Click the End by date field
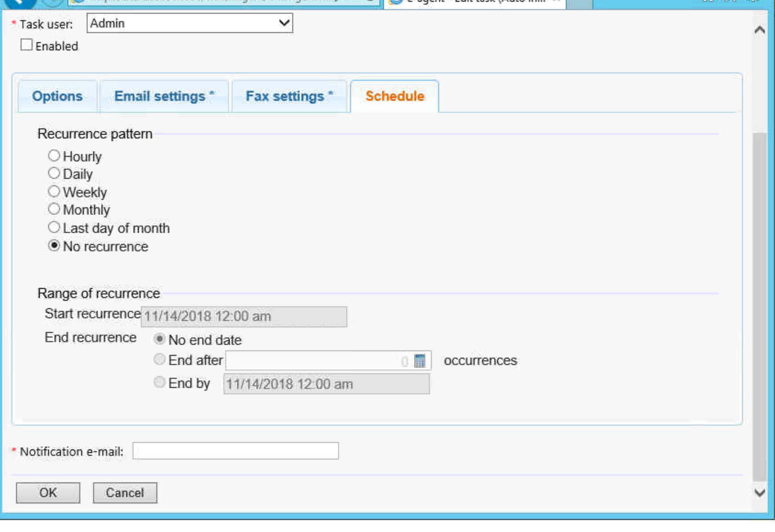The height and width of the screenshot is (532, 775). (326, 384)
